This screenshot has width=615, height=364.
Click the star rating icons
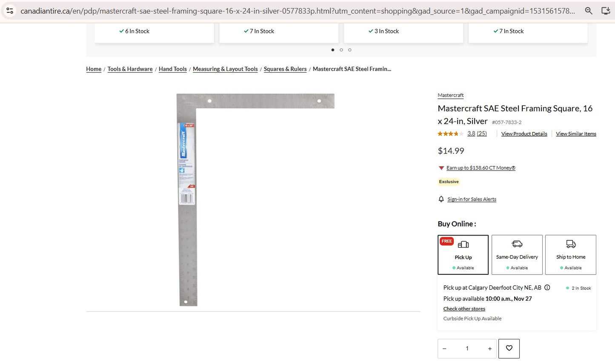451,134
